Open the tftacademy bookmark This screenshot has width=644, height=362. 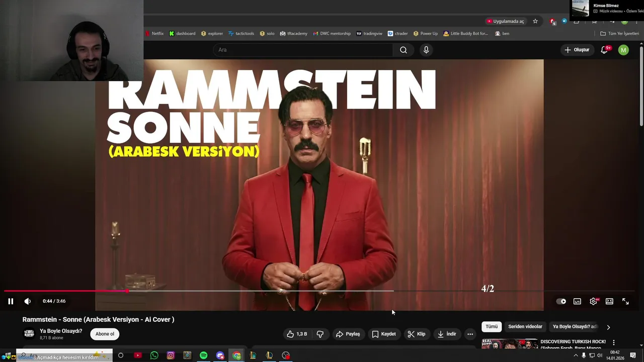pyautogui.click(x=293, y=34)
